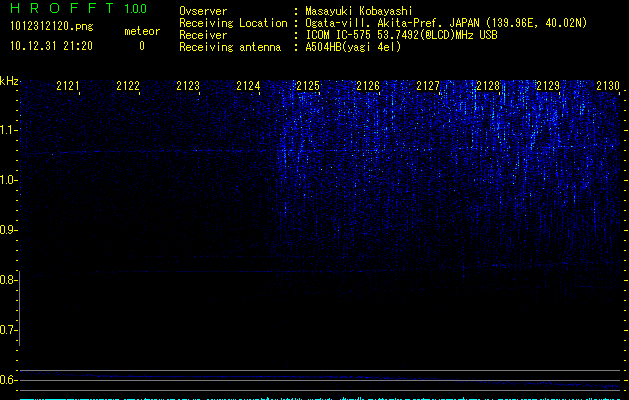Click the Receiving Location label
Viewport: 629px width, 400px height.
pyautogui.click(x=233, y=23)
